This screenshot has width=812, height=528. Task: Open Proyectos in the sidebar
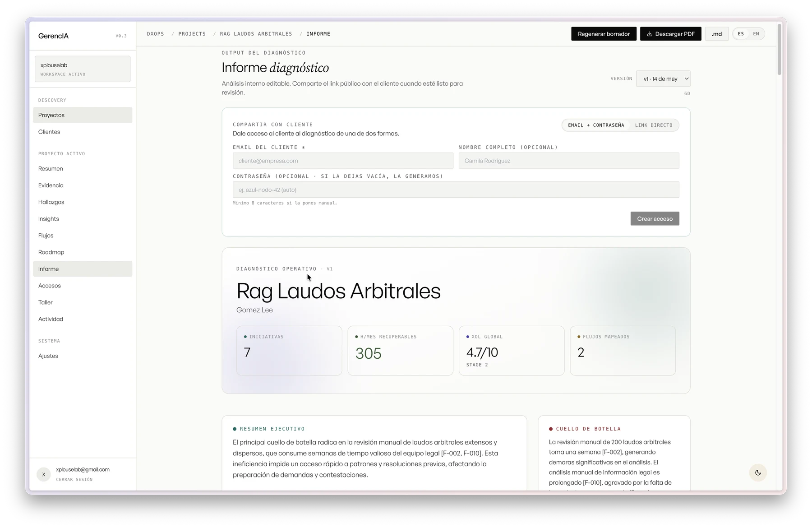[x=83, y=115]
